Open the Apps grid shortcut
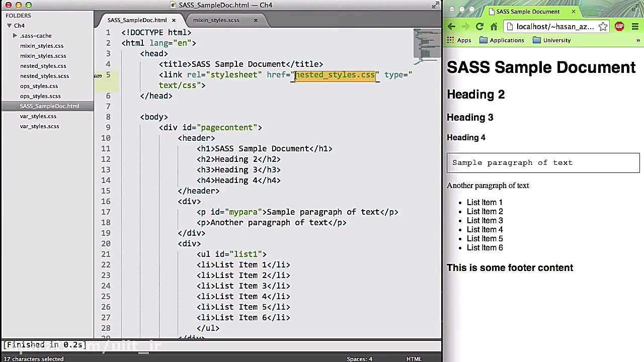Viewport: 644px width, 362px height. 459,40
